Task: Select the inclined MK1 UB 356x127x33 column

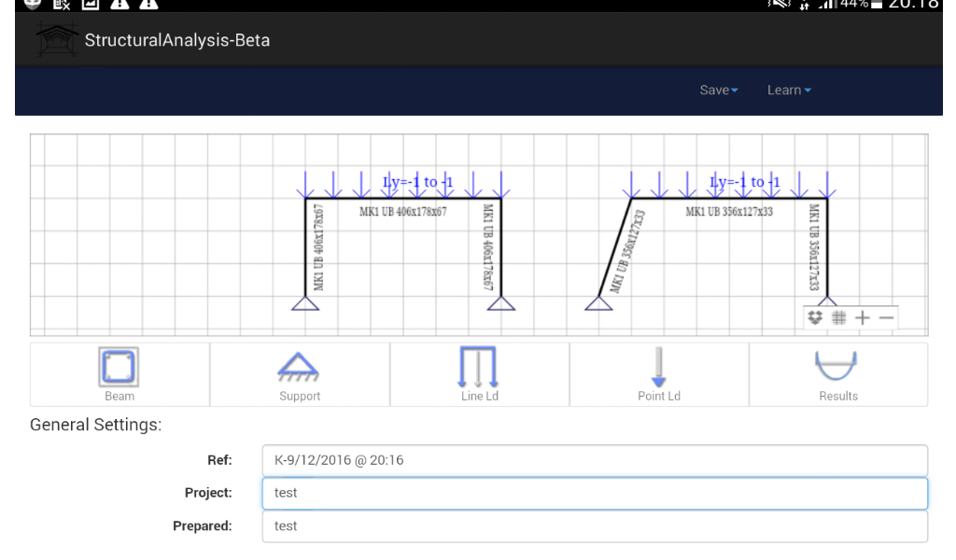Action: pyautogui.click(x=615, y=247)
